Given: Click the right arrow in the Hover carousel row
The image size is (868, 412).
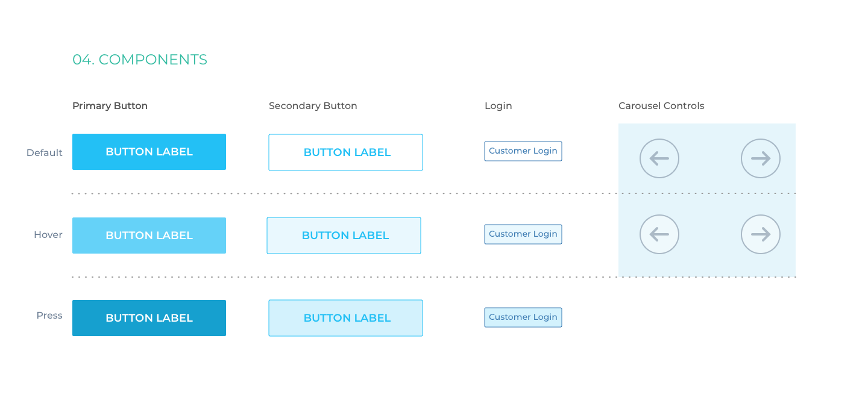Looking at the screenshot, I should pyautogui.click(x=761, y=234).
